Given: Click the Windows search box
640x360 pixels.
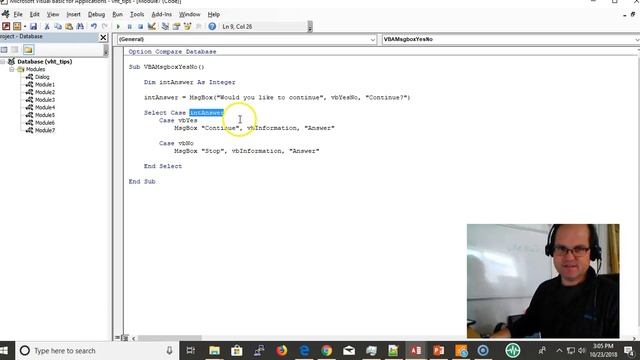Looking at the screenshot, I should click(98, 351).
